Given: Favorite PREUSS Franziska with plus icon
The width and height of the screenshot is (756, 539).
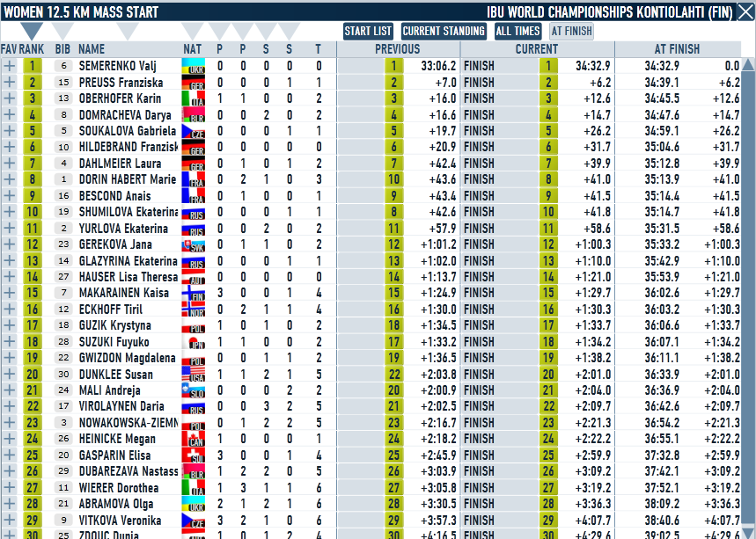Looking at the screenshot, I should pos(9,83).
